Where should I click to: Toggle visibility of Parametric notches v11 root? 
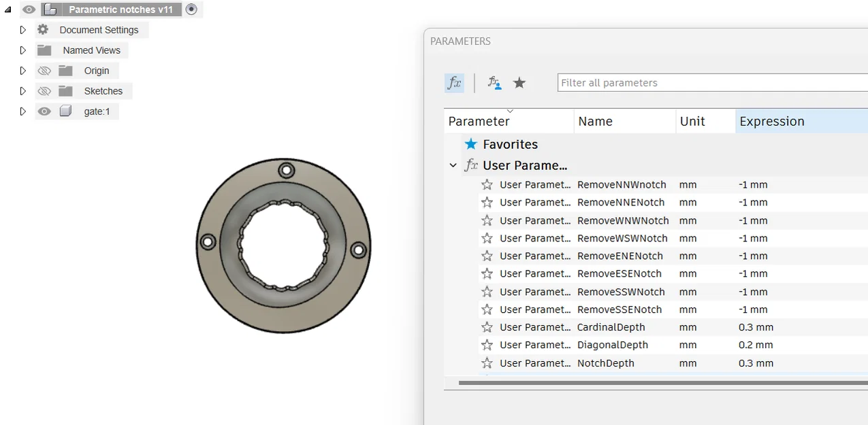click(29, 10)
